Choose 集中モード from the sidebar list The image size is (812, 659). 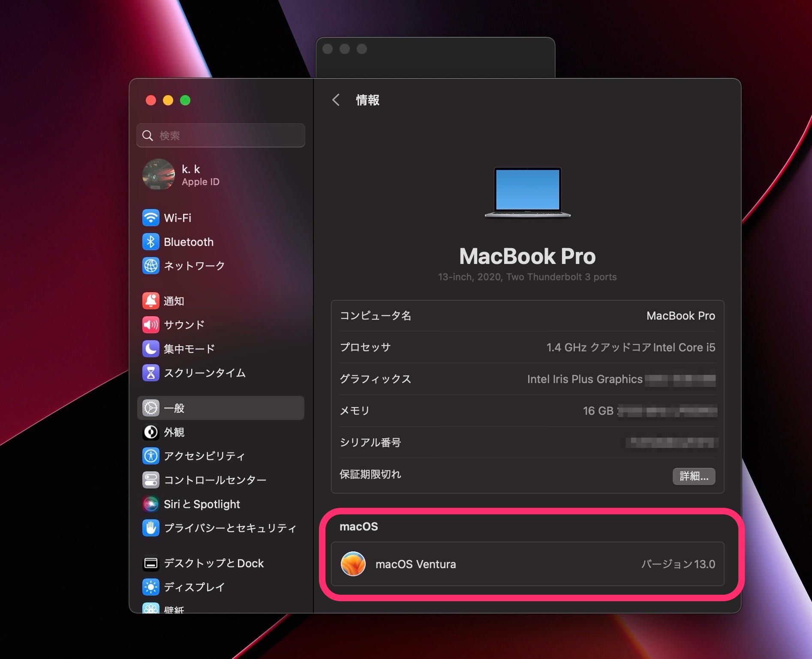tap(189, 349)
